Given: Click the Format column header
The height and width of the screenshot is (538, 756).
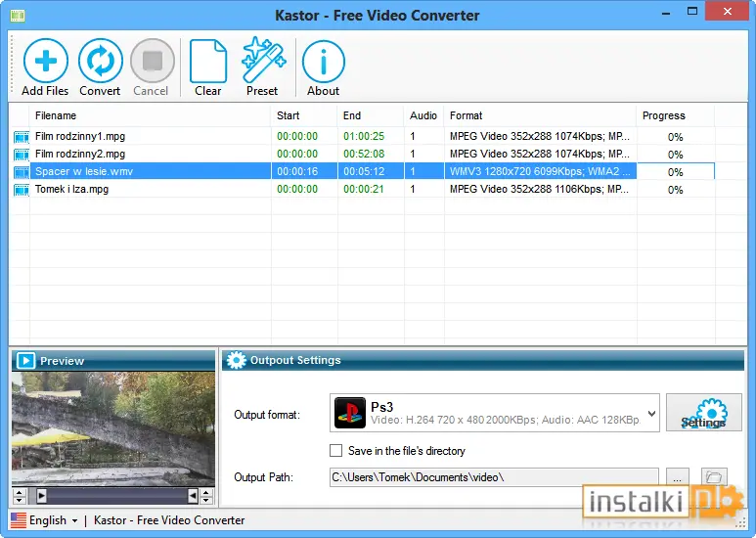Looking at the screenshot, I should (x=540, y=115).
